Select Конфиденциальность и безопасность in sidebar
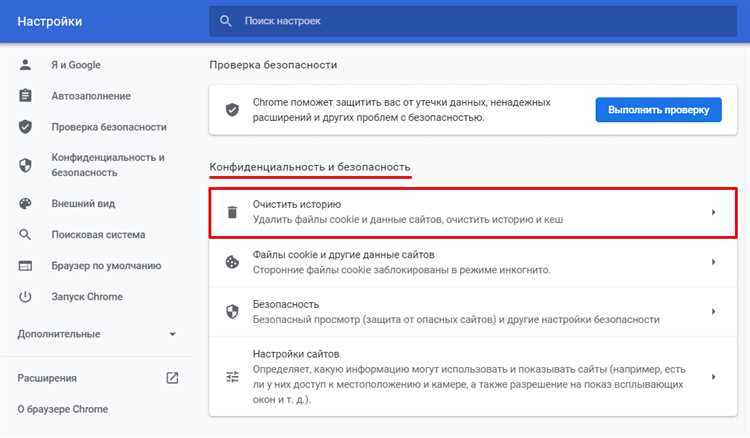 (x=108, y=165)
